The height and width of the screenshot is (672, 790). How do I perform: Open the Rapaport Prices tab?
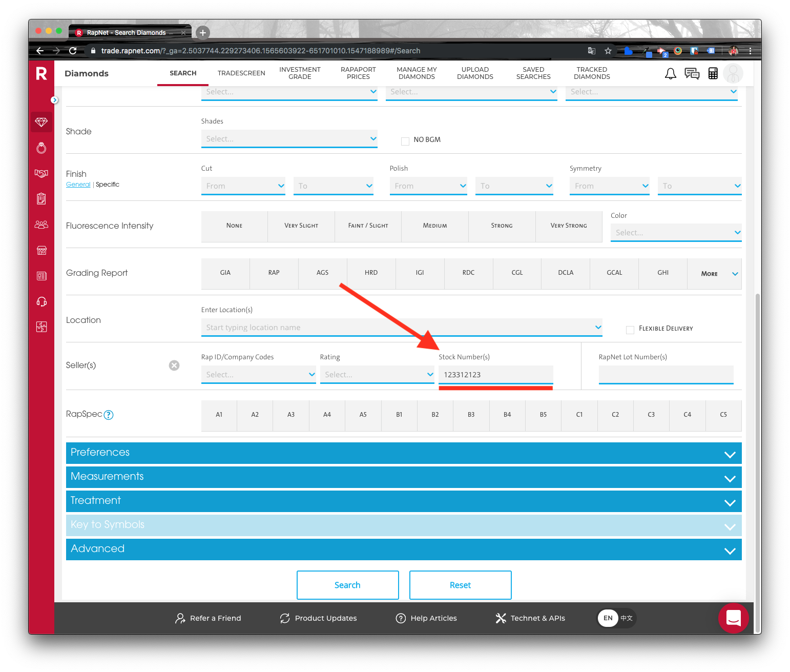pos(358,73)
